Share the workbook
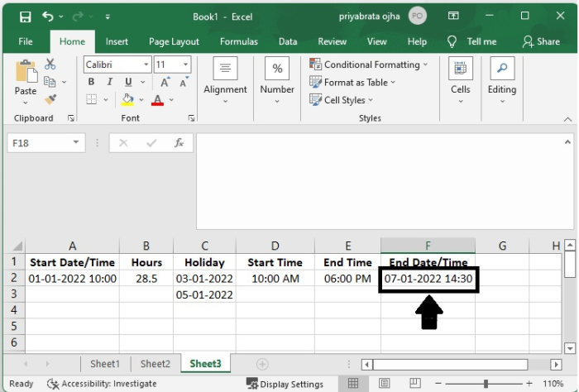 click(541, 41)
